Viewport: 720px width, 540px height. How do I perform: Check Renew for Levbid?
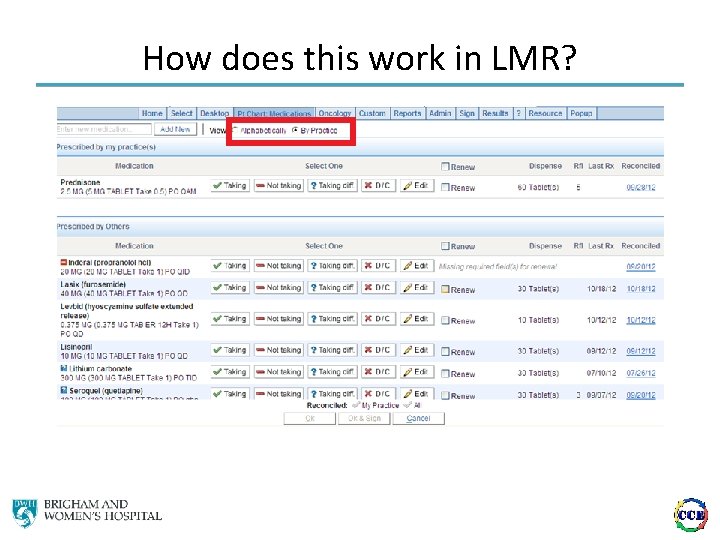[x=445, y=320]
